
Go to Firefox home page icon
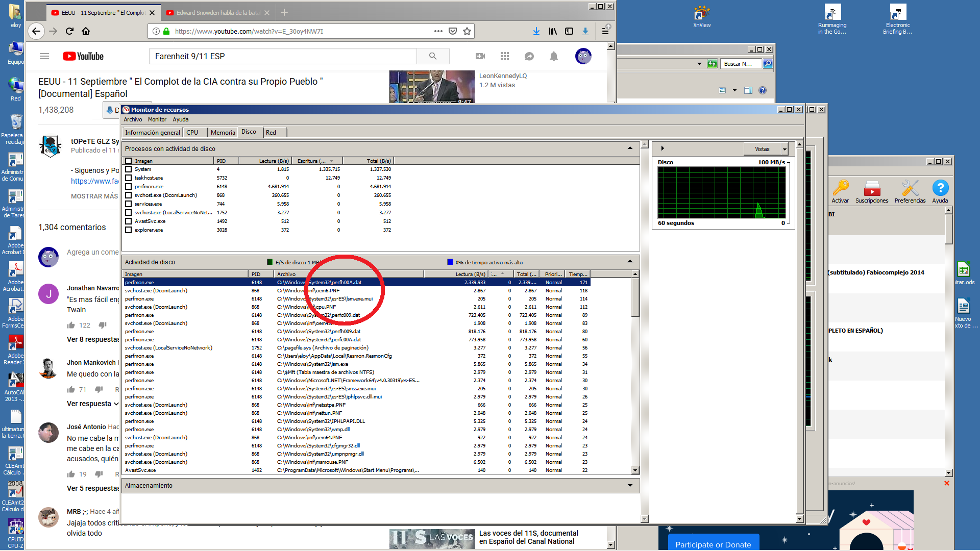click(86, 31)
